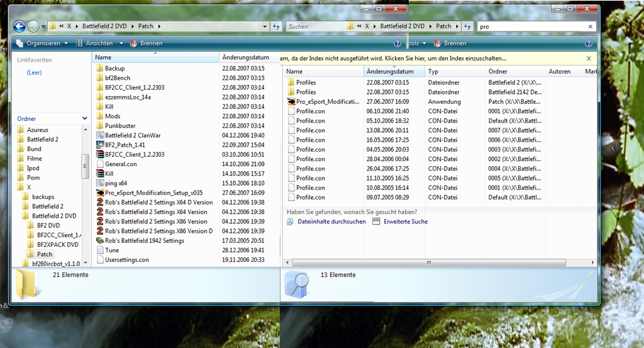The image size is (644, 348).
Task: Select Profile.con dated 06.10.2006
Action: click(x=311, y=111)
